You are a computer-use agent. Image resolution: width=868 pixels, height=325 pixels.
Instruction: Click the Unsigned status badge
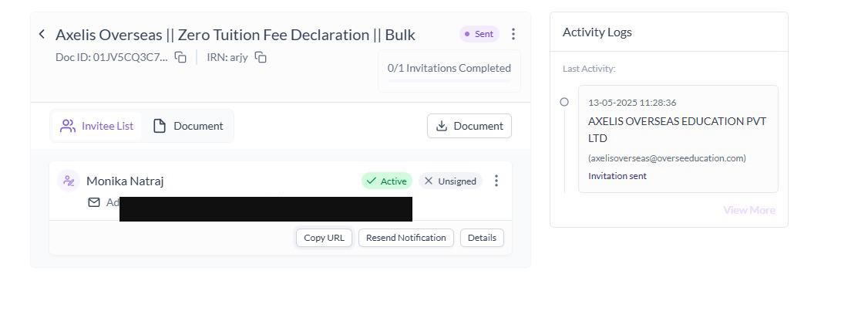[x=451, y=181]
